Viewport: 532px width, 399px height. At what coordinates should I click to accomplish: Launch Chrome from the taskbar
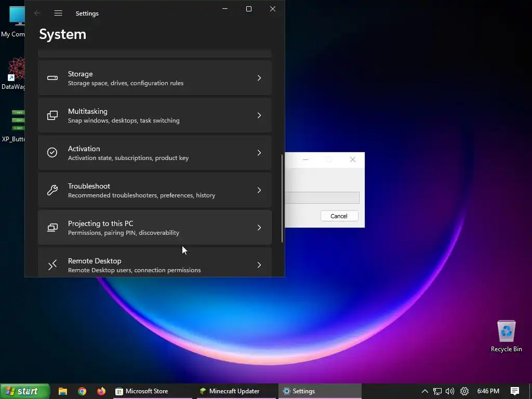coord(82,391)
